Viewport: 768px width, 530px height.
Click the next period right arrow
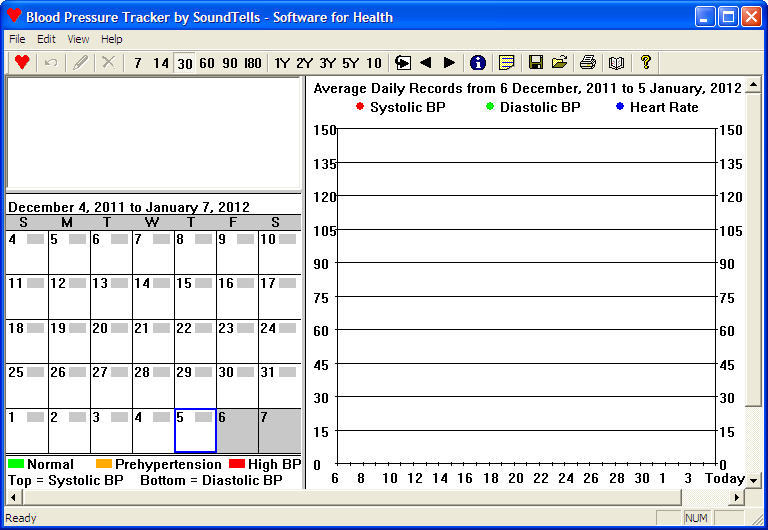pyautogui.click(x=449, y=63)
